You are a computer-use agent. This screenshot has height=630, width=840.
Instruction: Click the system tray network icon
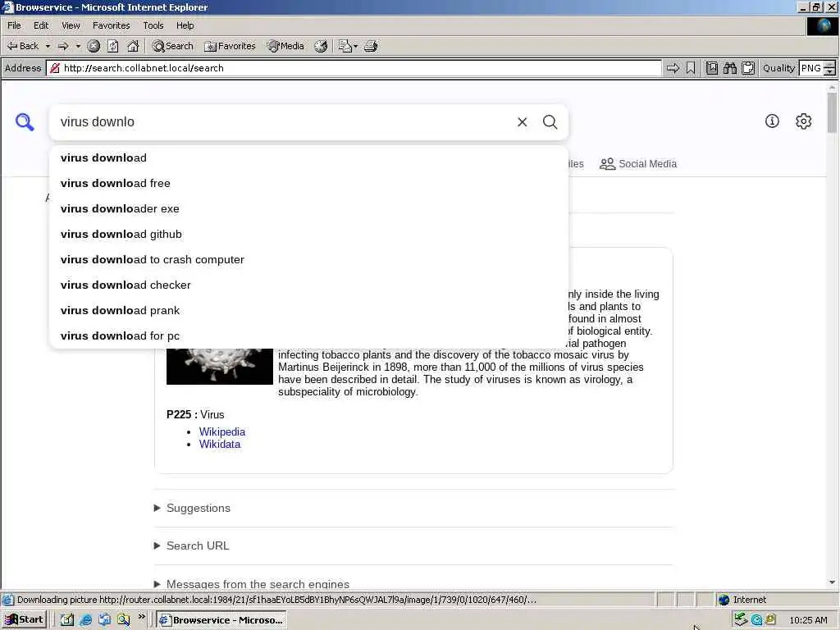[x=741, y=620]
